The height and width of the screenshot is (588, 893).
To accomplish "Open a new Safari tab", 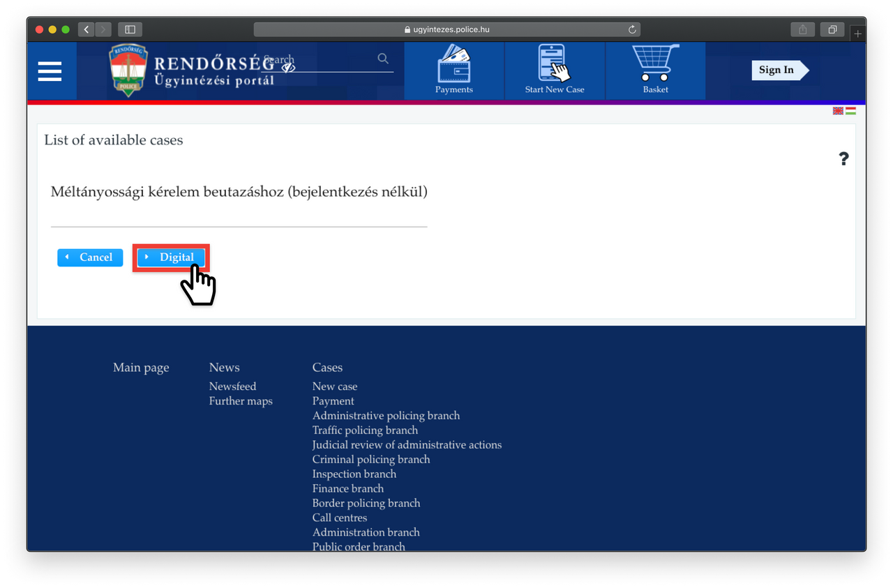I will point(858,33).
